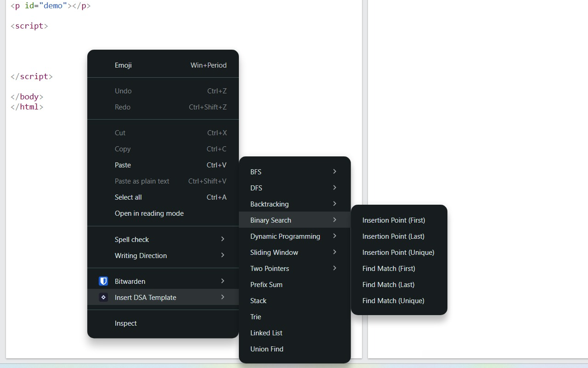Click the closing </body> tag line

(27, 97)
